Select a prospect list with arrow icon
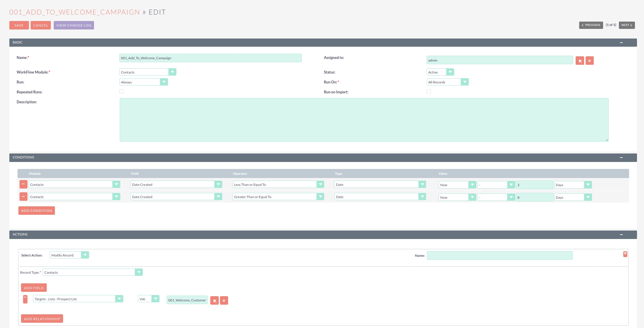Screen dimensions: 644x328 tap(214, 301)
